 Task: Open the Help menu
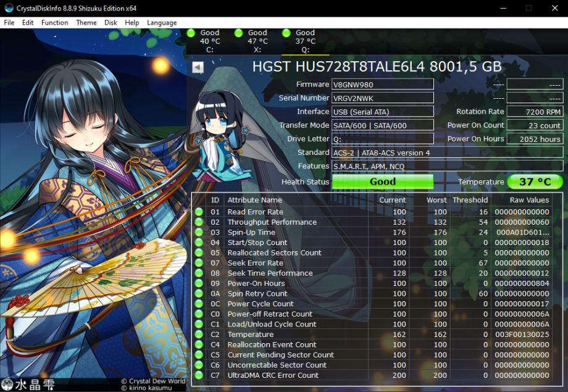(x=132, y=22)
